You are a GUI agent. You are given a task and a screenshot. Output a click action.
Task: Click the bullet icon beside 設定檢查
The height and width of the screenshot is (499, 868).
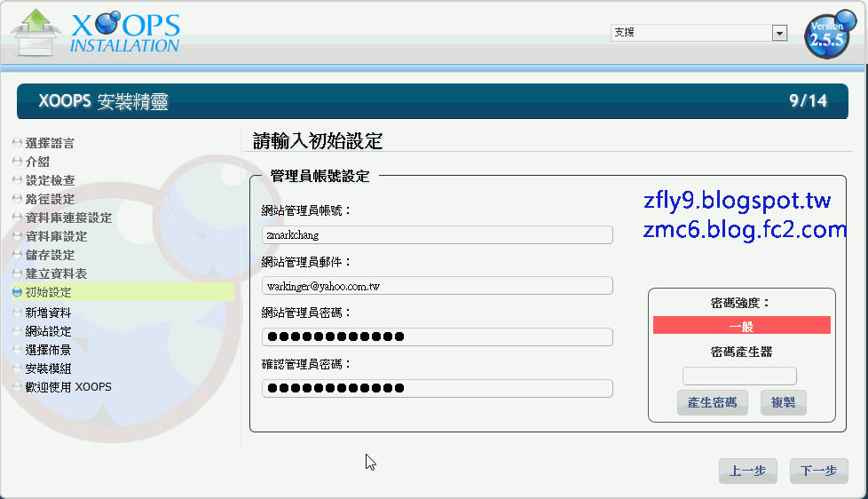[x=17, y=180]
